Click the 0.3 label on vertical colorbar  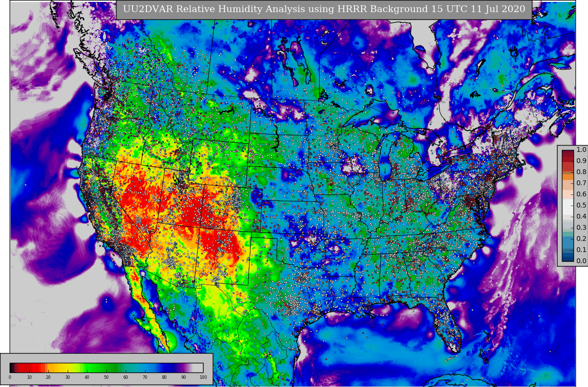[581, 227]
